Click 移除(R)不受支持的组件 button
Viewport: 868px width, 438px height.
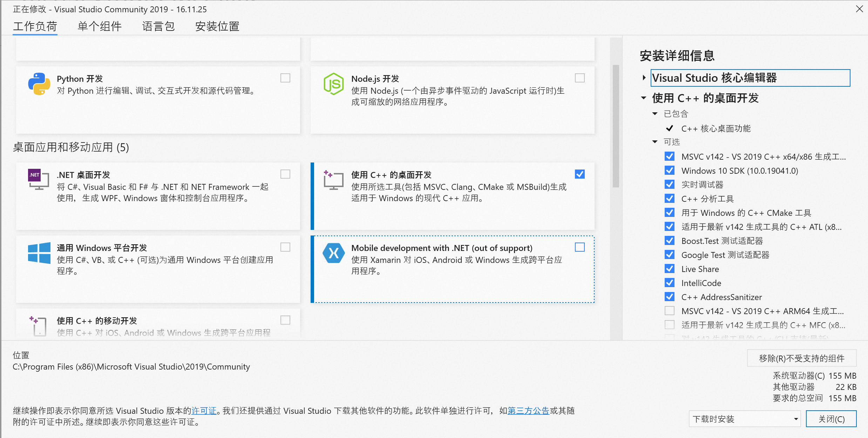[802, 358]
